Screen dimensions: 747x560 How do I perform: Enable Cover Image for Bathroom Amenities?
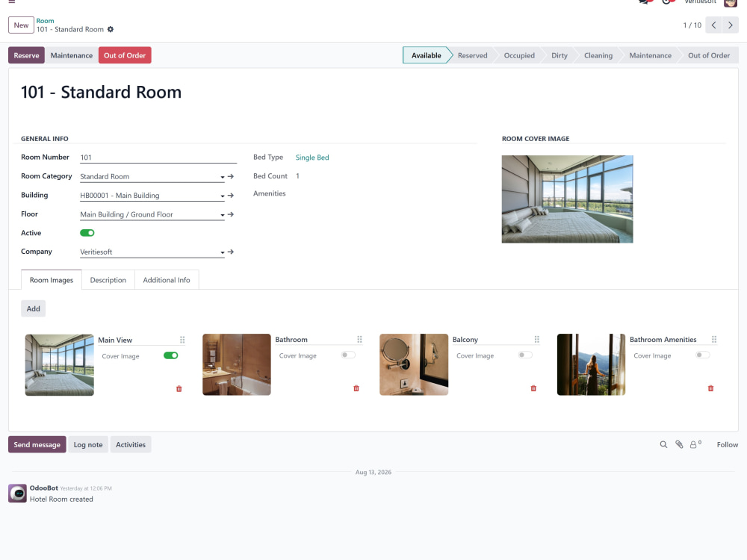[x=703, y=355]
